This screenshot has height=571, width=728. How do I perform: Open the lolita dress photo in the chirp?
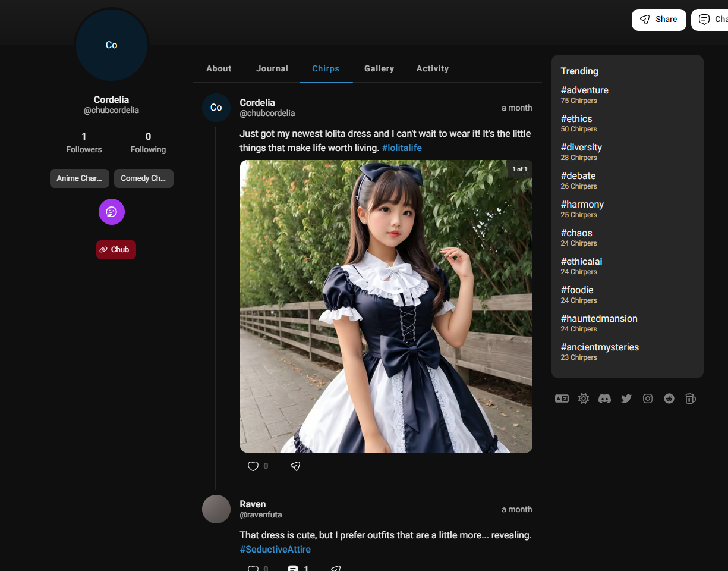point(386,306)
